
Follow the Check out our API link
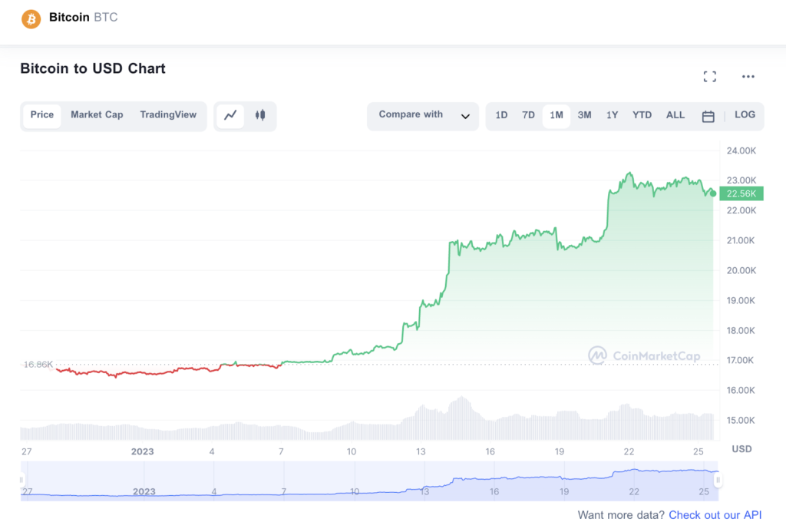tap(715, 515)
